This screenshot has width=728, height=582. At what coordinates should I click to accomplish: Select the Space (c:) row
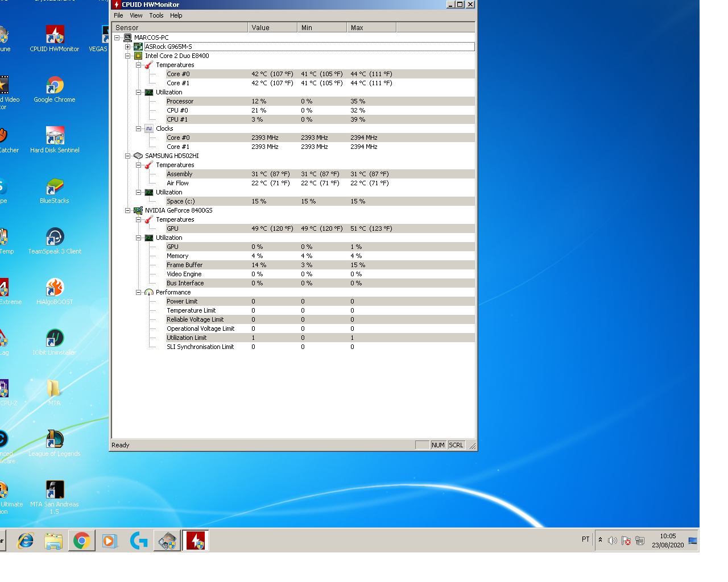320,201
